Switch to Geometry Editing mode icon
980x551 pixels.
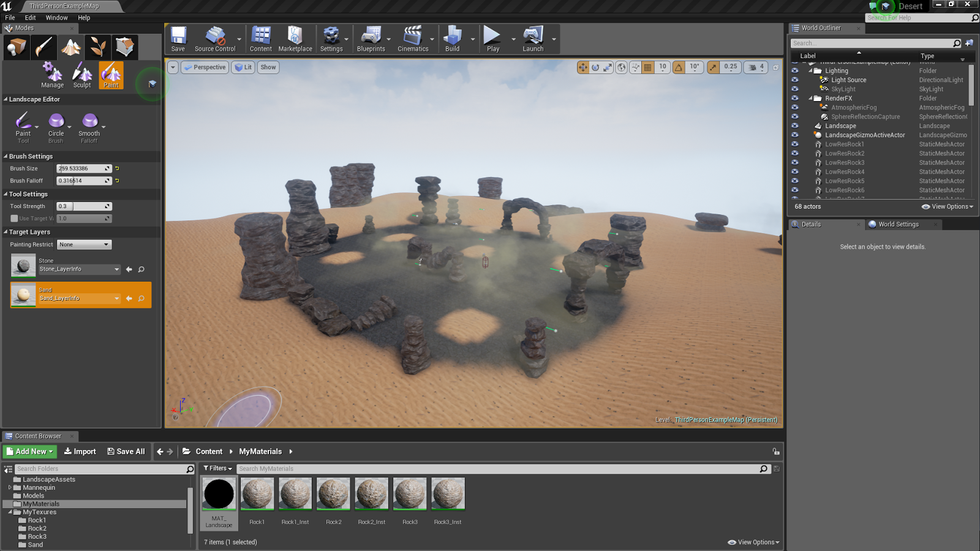click(125, 47)
